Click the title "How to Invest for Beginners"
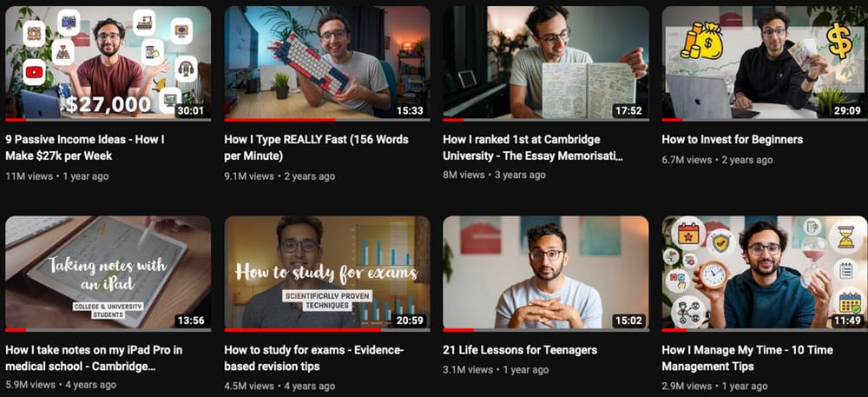 [x=732, y=140]
